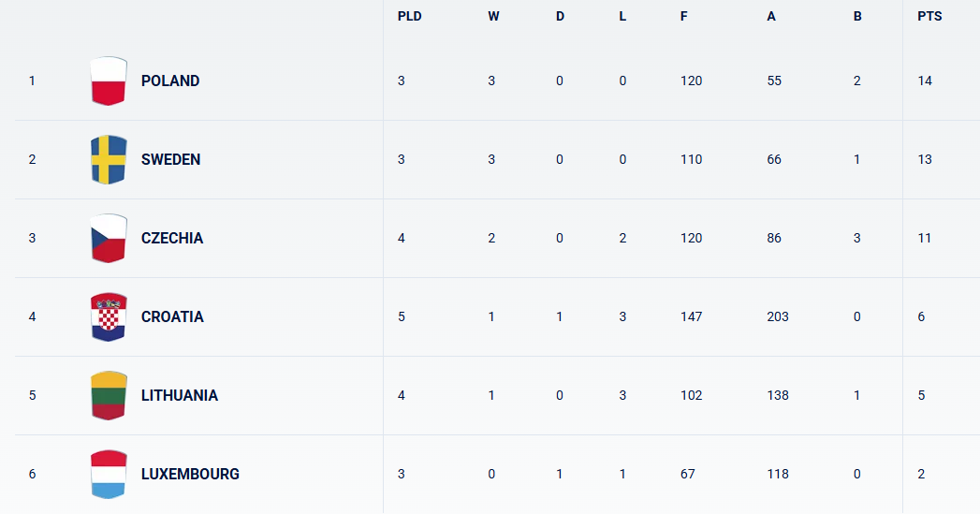Click the Luxembourg flag icon
The image size is (980, 514).
coord(109,474)
